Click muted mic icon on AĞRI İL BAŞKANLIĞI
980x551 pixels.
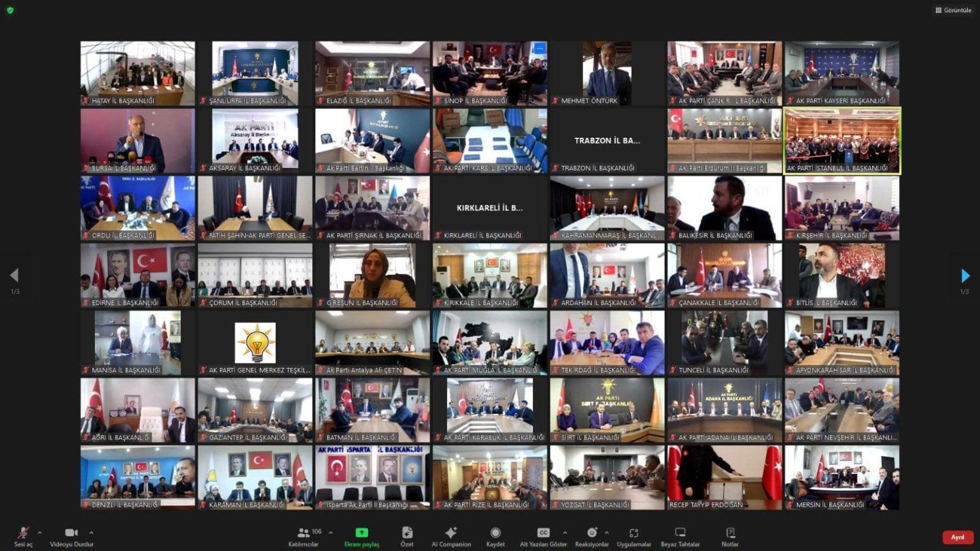pos(86,437)
